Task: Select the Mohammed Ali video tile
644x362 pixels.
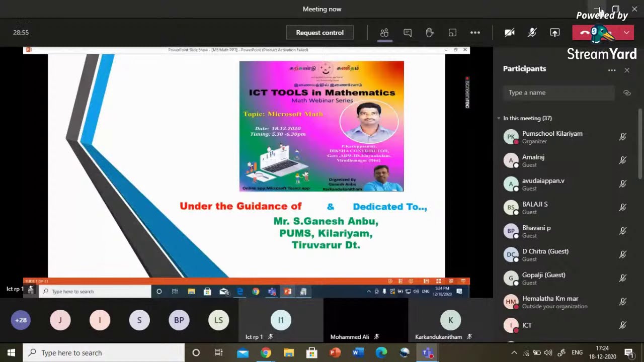Action: (366, 320)
